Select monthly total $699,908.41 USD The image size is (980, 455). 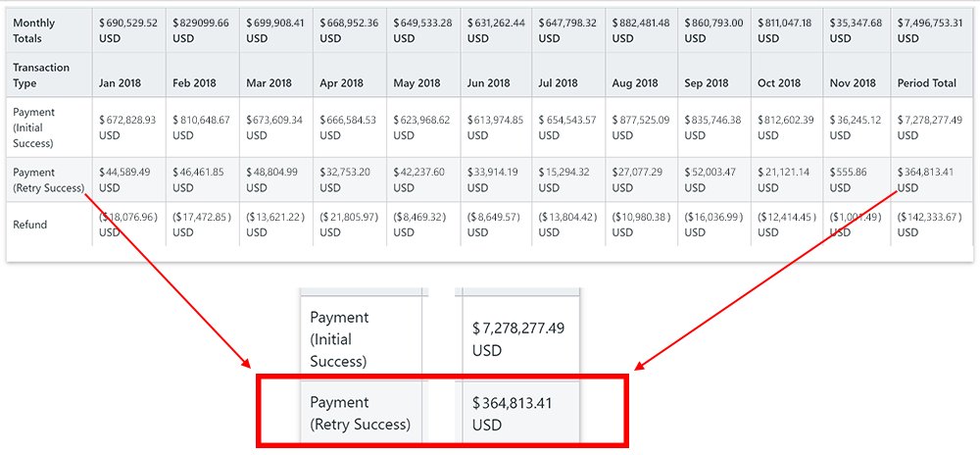point(275,30)
